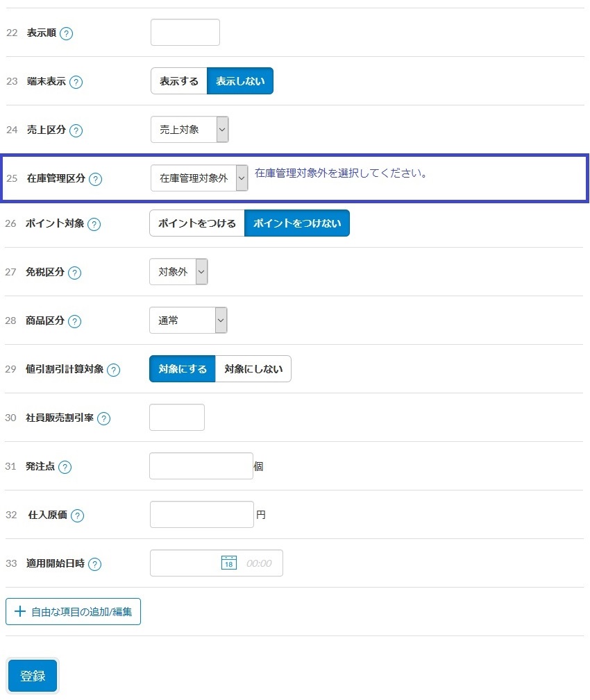Open the 売上区分 dropdown showing 売上対象
The image size is (590, 700).
pyautogui.click(x=189, y=130)
